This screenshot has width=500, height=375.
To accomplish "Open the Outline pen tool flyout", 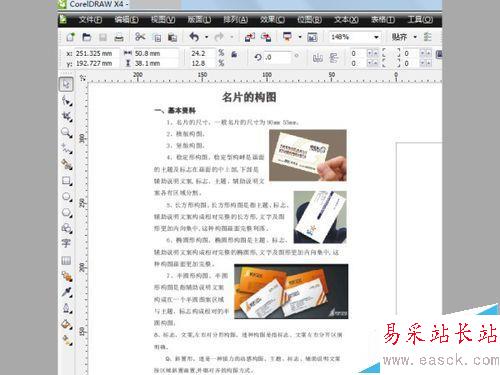I will pos(67,308).
